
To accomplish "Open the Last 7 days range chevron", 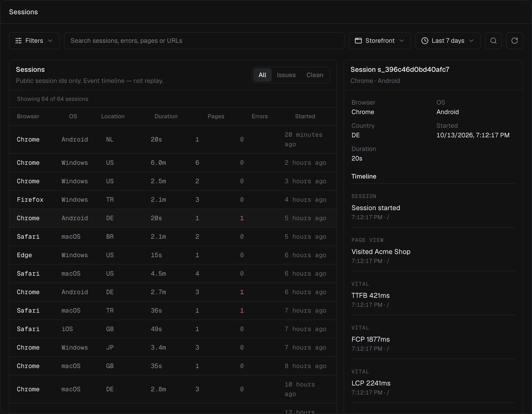I will tap(471, 41).
